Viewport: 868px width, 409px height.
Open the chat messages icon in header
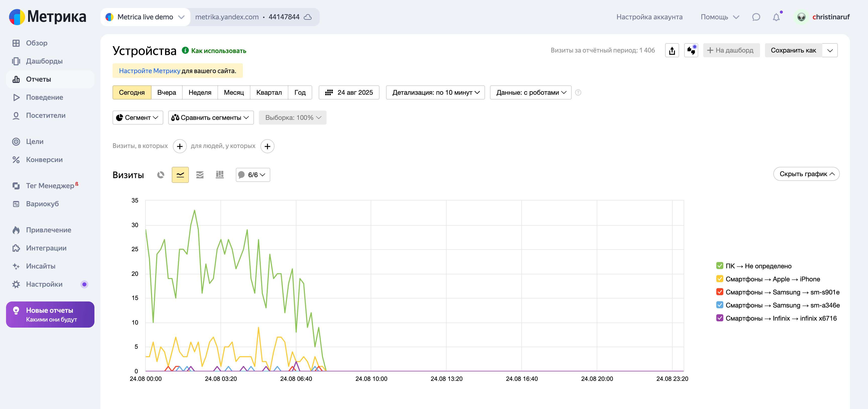[x=756, y=17]
